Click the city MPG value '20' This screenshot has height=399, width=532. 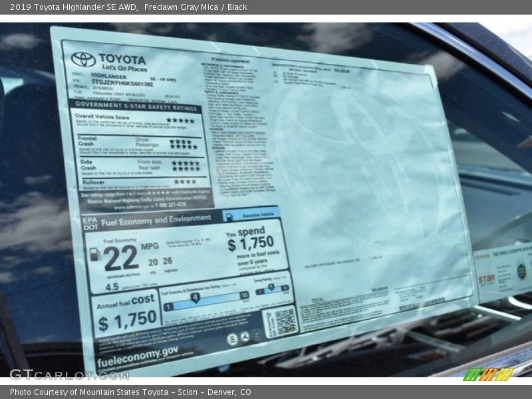coord(153,262)
